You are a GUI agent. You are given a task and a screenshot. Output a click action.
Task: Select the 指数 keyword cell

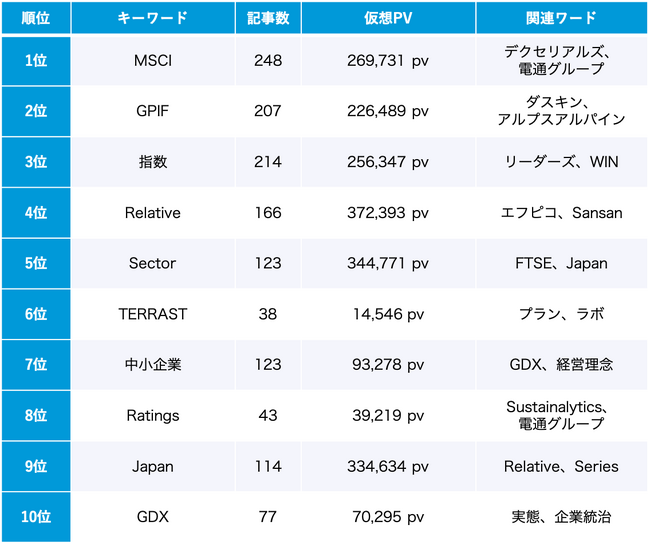tap(152, 162)
